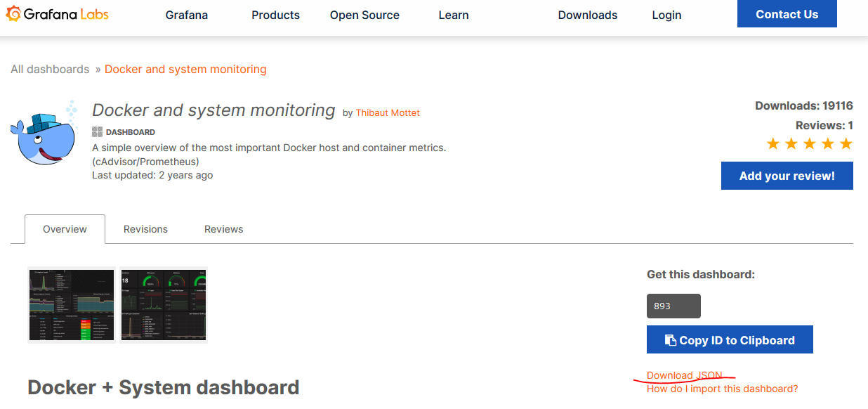
Task: Click the dashboard type grid icon
Action: click(97, 131)
